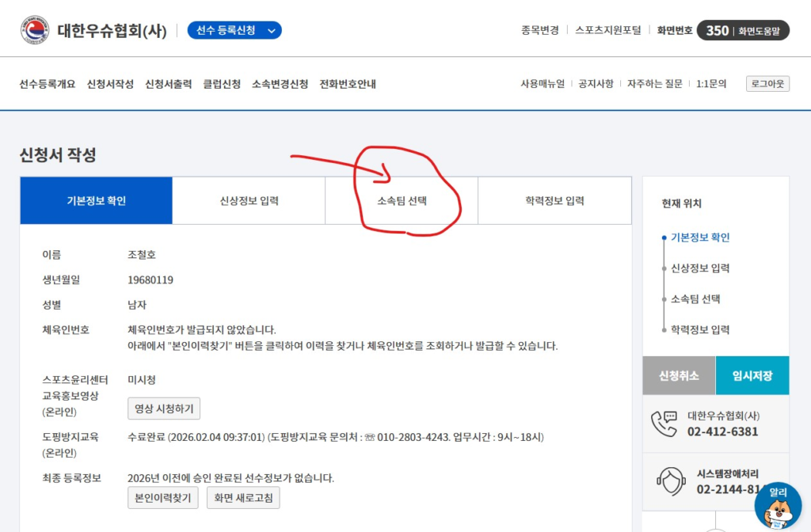811x532 pixels.
Task: Cancel application with 신청취소 button
Action: point(679,376)
